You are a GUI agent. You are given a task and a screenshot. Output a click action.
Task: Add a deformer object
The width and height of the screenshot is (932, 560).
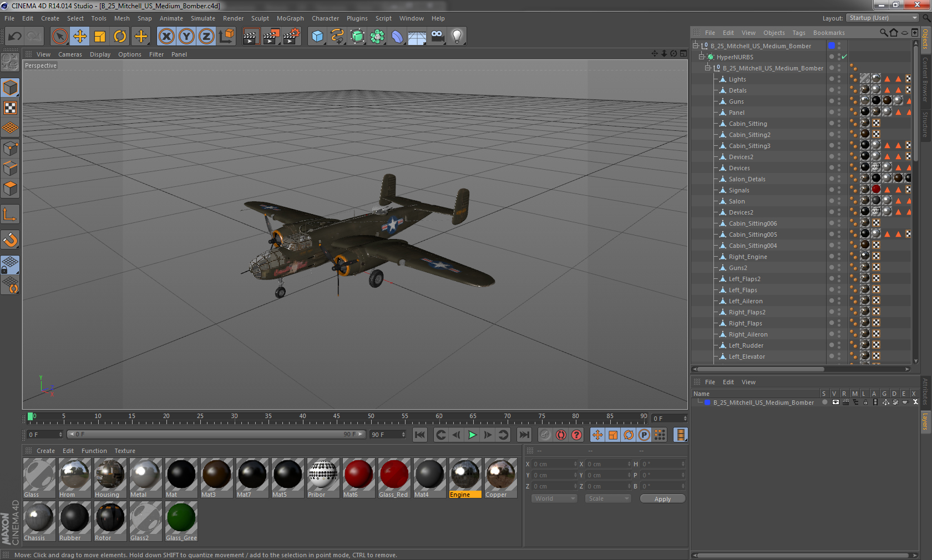[398, 37]
